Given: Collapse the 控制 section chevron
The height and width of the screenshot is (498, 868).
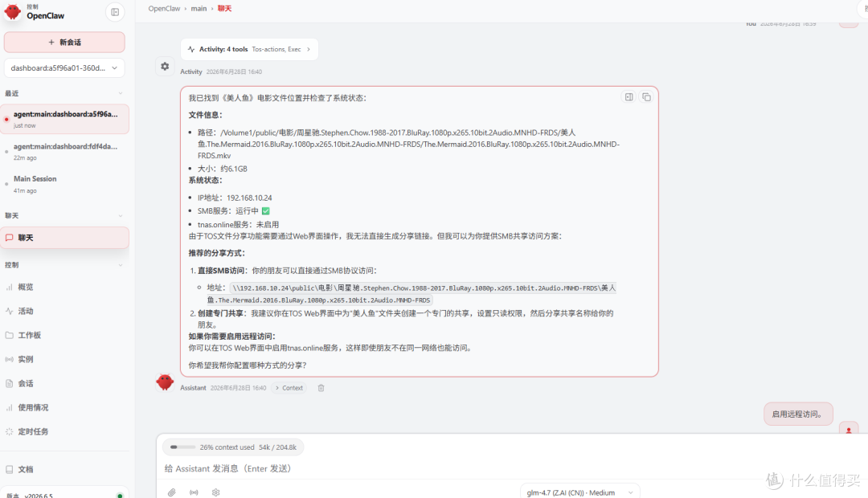Looking at the screenshot, I should 120,265.
